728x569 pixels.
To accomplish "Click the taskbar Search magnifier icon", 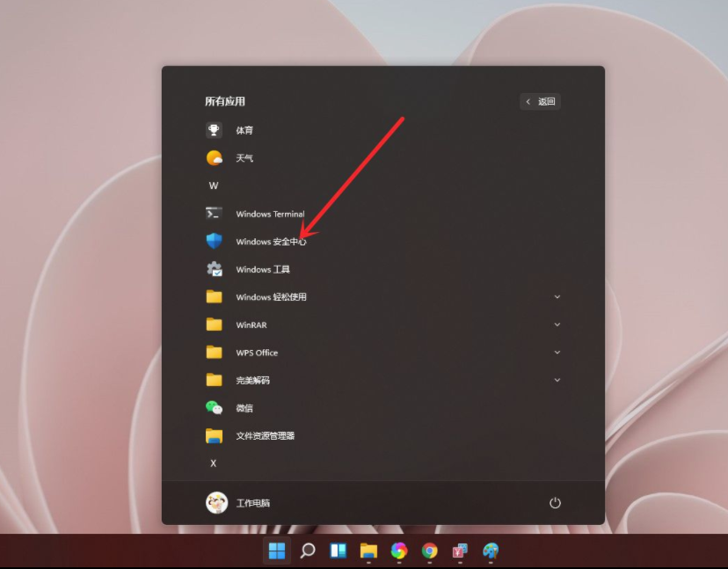I will 307,551.
